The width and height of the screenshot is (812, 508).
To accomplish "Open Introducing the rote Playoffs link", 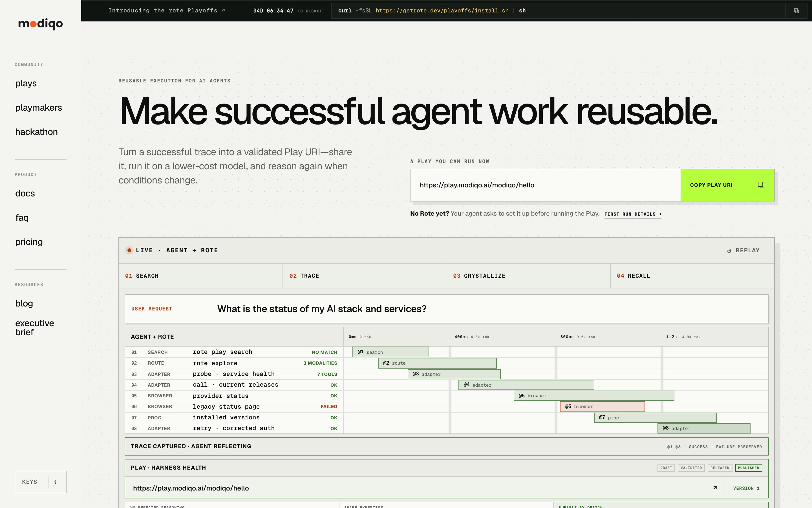I will (166, 11).
